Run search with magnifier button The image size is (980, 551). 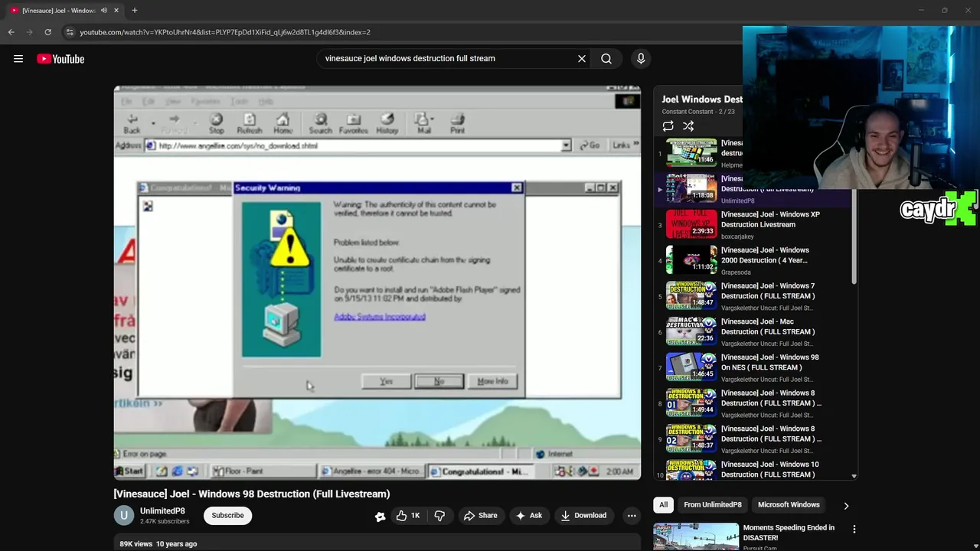click(606, 58)
